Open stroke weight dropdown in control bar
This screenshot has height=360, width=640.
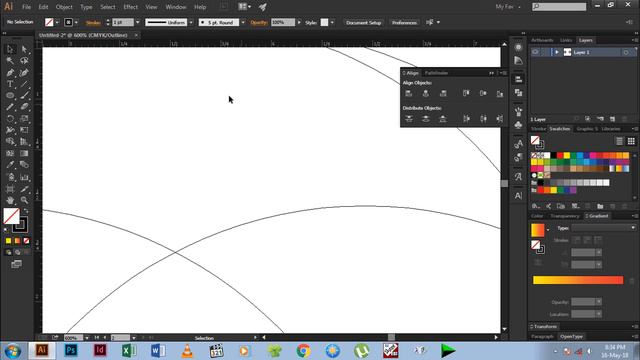pyautogui.click(x=138, y=22)
